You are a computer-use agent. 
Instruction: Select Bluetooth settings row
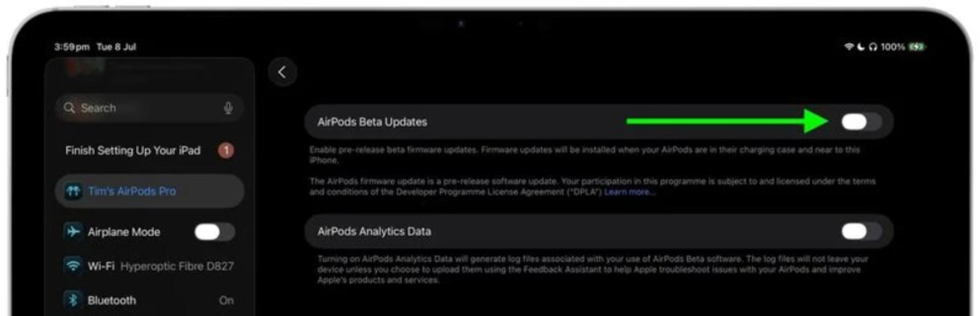pos(150,300)
